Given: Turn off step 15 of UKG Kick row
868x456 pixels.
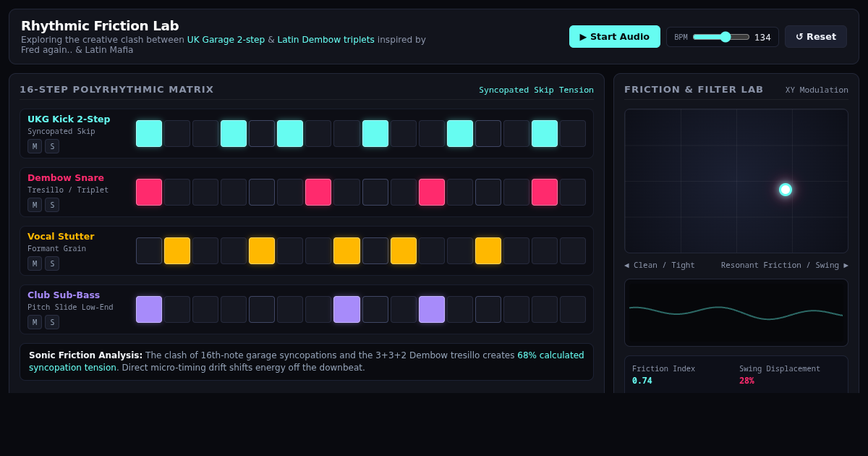Looking at the screenshot, I should 545,134.
